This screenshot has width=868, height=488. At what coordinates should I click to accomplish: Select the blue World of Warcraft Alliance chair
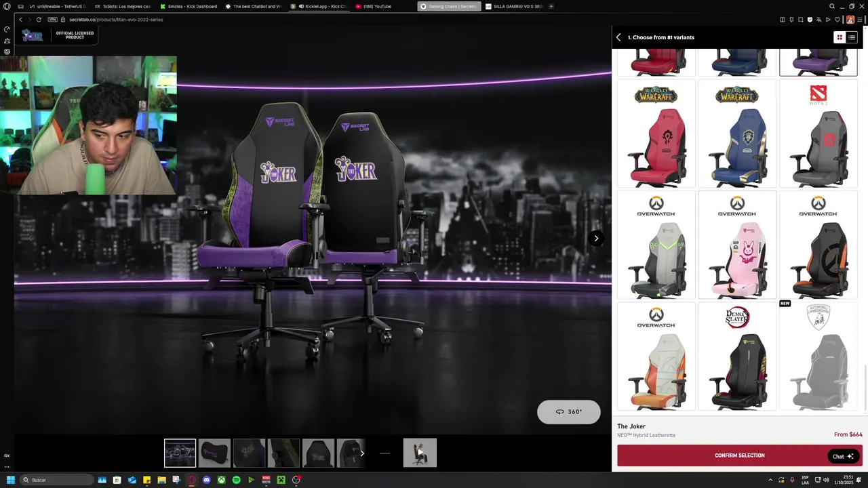[x=737, y=134]
